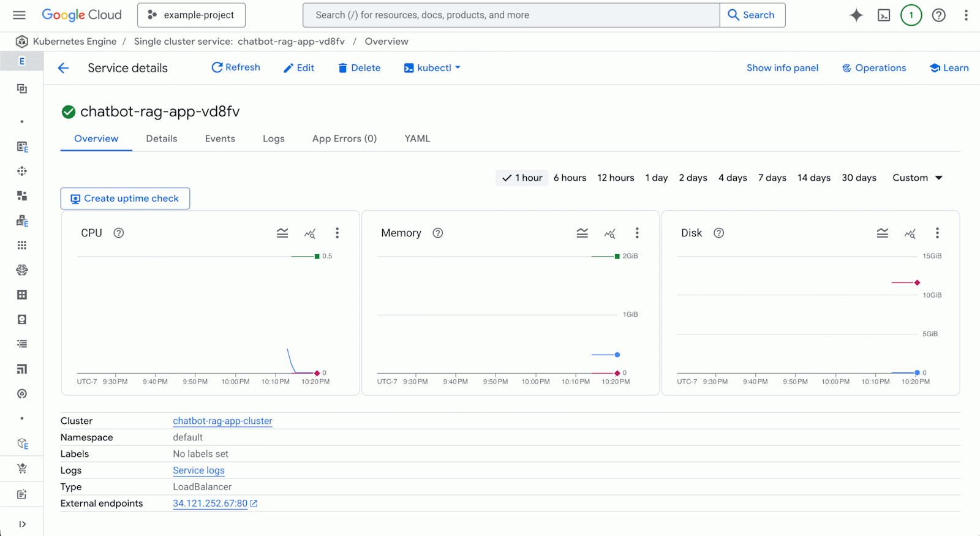
Task: Select the dotted cluster sidebar icon
Action: point(22,172)
